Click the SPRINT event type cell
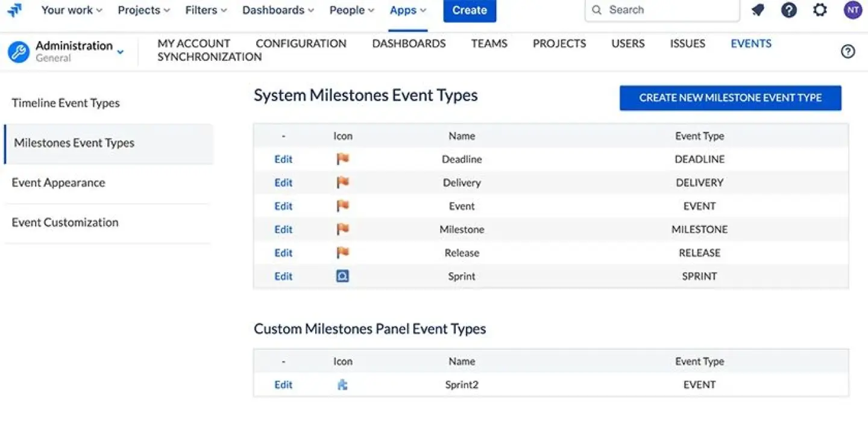Viewport: 868px width, 424px height. pos(700,276)
